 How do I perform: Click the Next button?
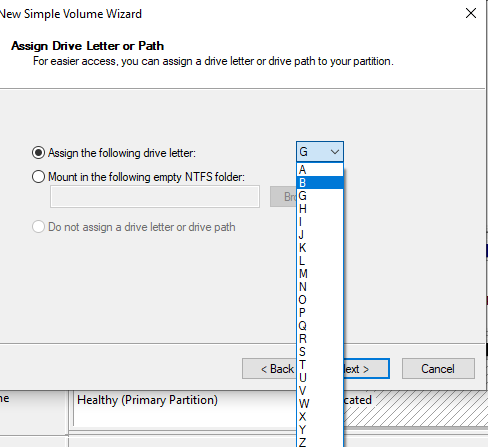pyautogui.click(x=366, y=369)
